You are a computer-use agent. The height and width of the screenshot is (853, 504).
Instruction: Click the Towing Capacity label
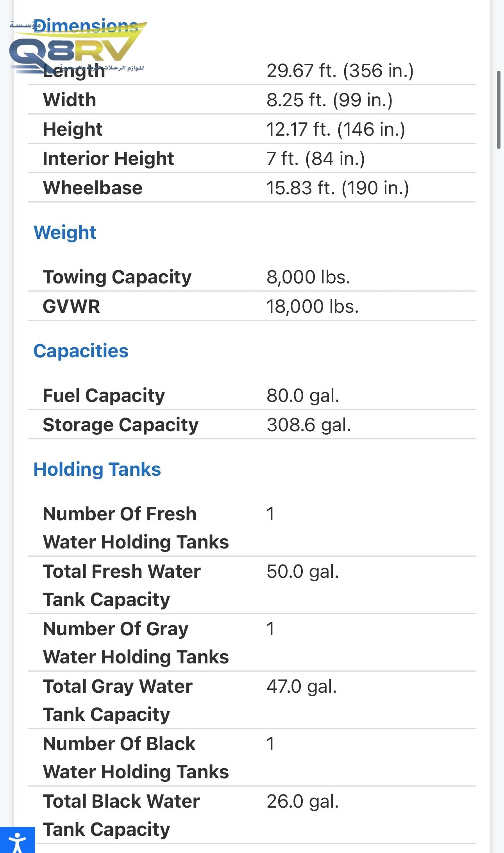coord(117,277)
